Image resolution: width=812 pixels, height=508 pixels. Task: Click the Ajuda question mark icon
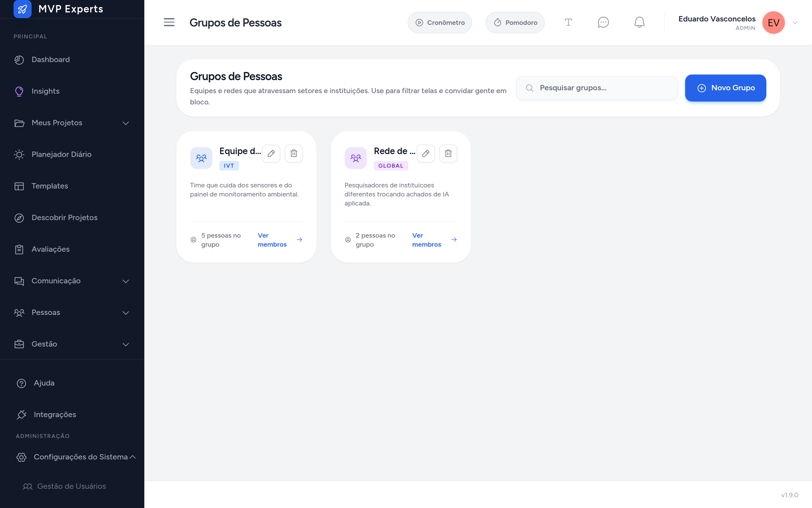click(21, 383)
